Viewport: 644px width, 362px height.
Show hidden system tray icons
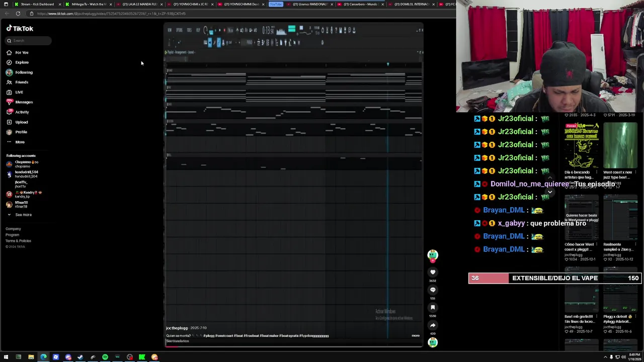pos(605,357)
